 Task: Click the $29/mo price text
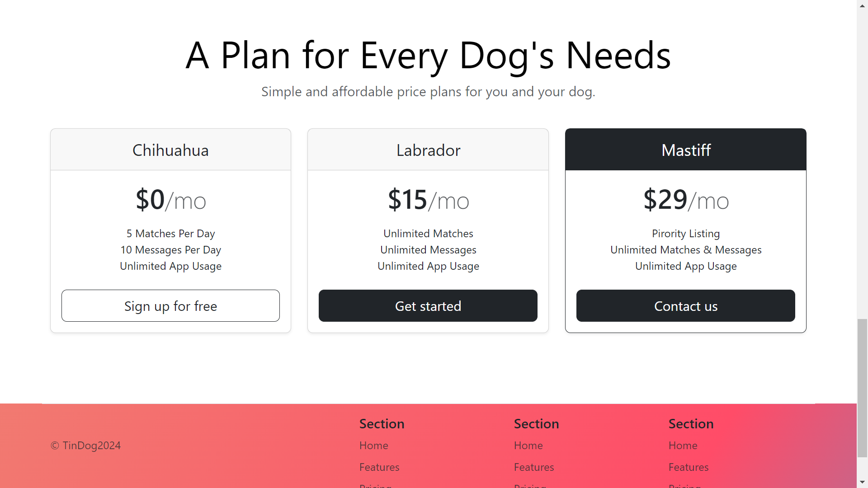[685, 200]
